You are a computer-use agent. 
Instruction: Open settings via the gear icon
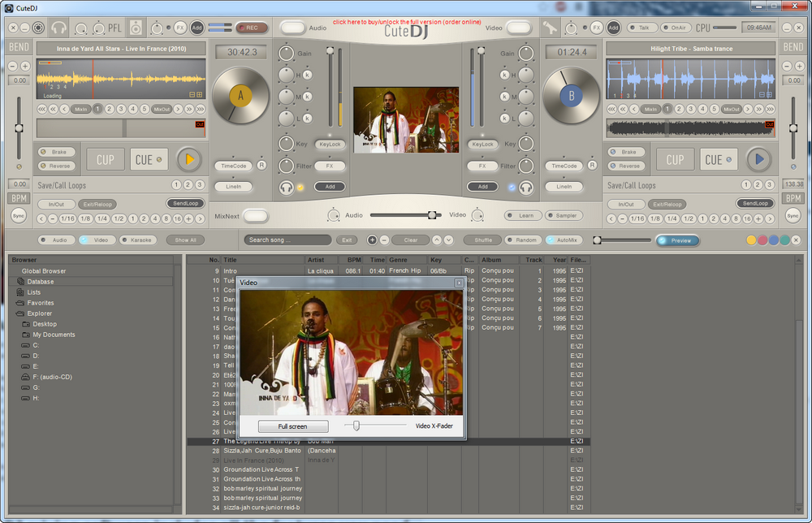click(37, 28)
